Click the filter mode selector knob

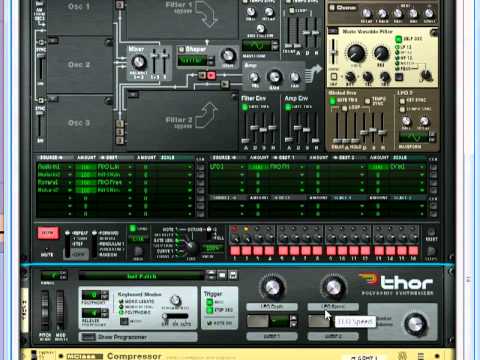pyautogui.click(x=427, y=75)
